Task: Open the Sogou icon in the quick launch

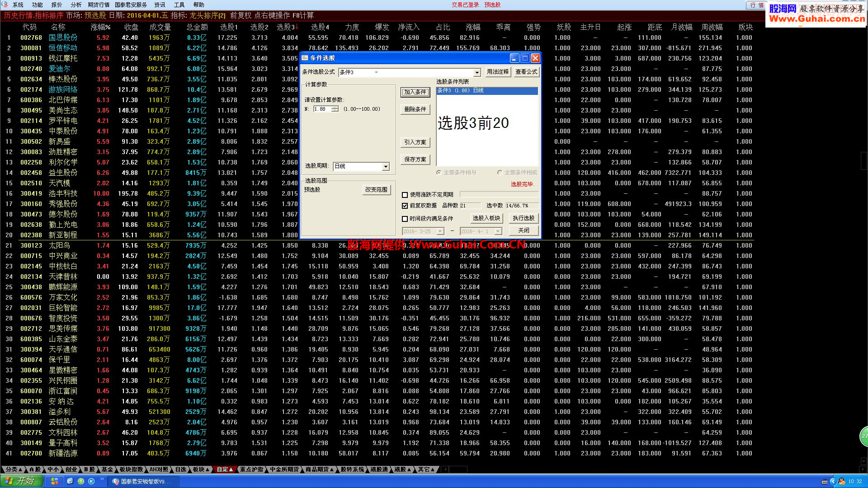Action: point(54,481)
